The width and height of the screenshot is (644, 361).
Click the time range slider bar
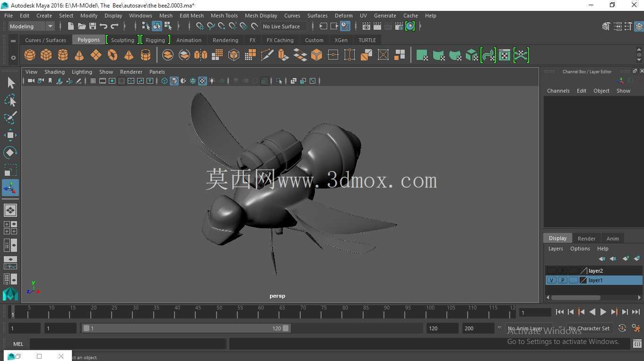point(186,328)
